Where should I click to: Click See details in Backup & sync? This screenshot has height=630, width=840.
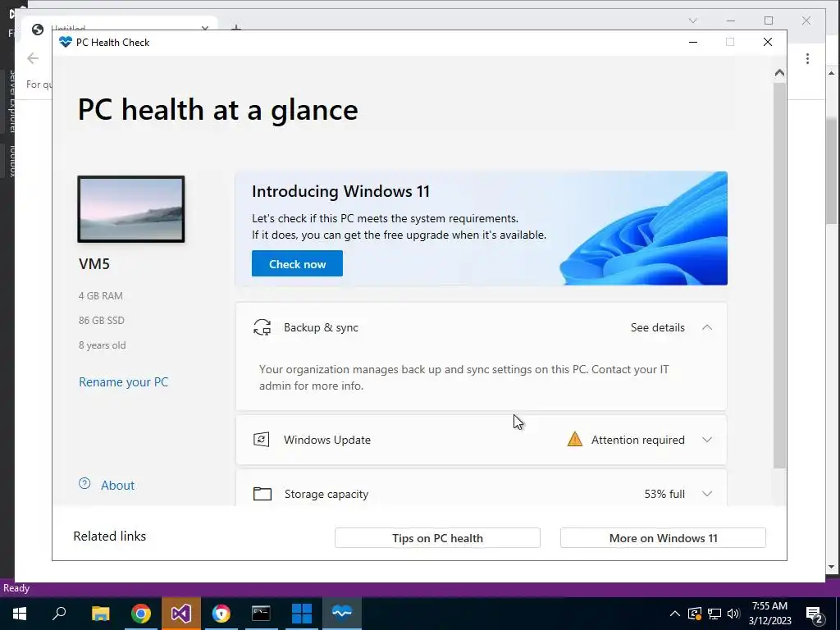click(x=657, y=327)
